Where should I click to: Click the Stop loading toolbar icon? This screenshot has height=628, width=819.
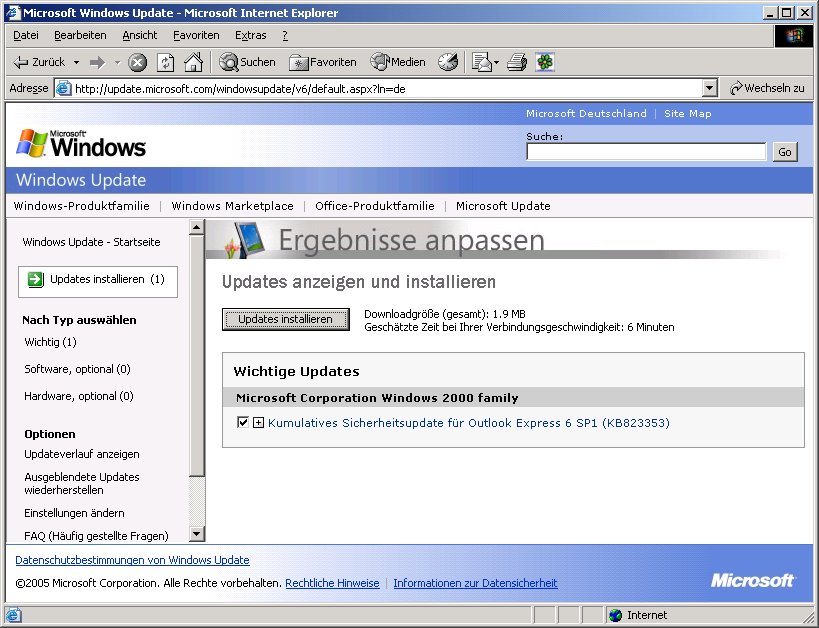click(138, 62)
